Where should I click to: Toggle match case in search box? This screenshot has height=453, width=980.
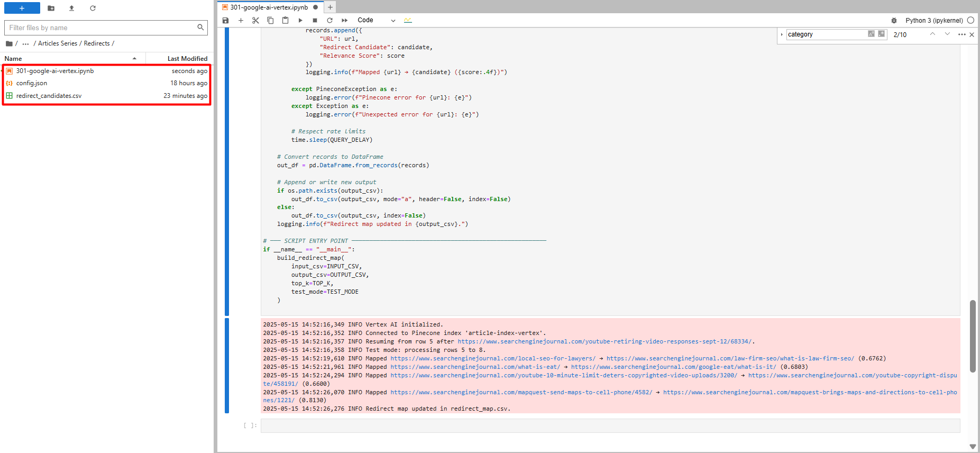871,34
